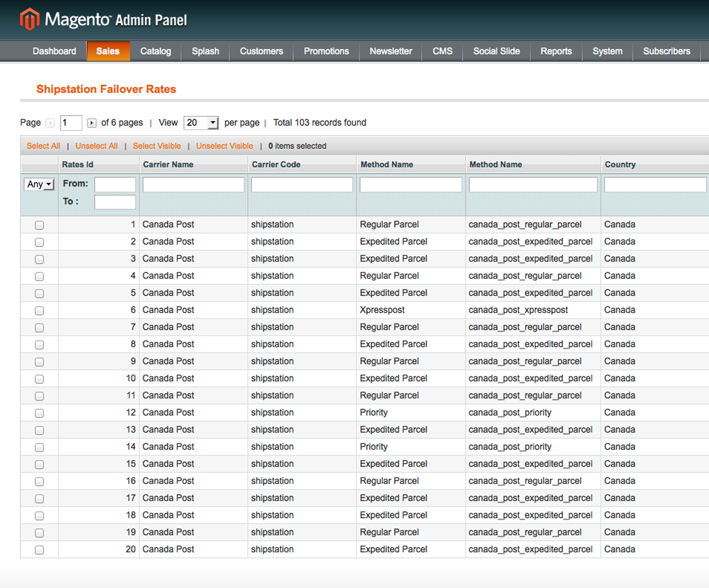
Task: Open the per page view dropdown
Action: point(201,123)
